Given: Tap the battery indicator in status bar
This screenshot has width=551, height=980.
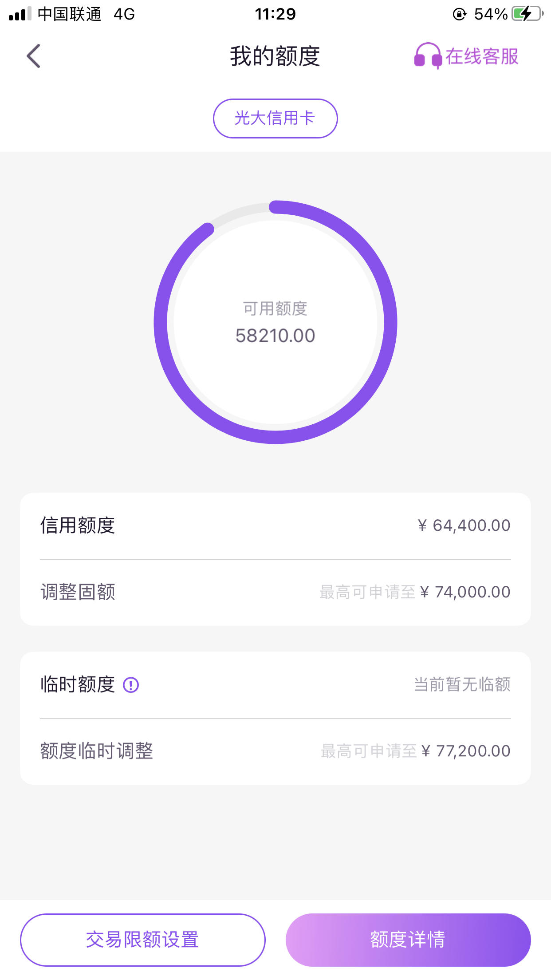Looking at the screenshot, I should [x=527, y=14].
